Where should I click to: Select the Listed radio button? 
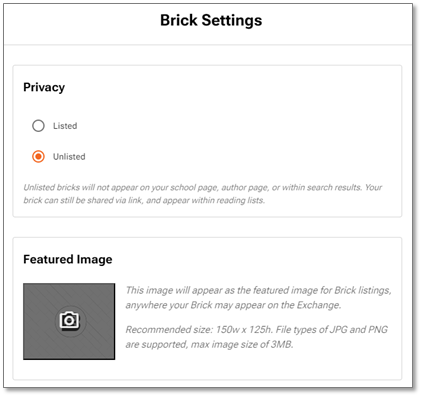[38, 126]
